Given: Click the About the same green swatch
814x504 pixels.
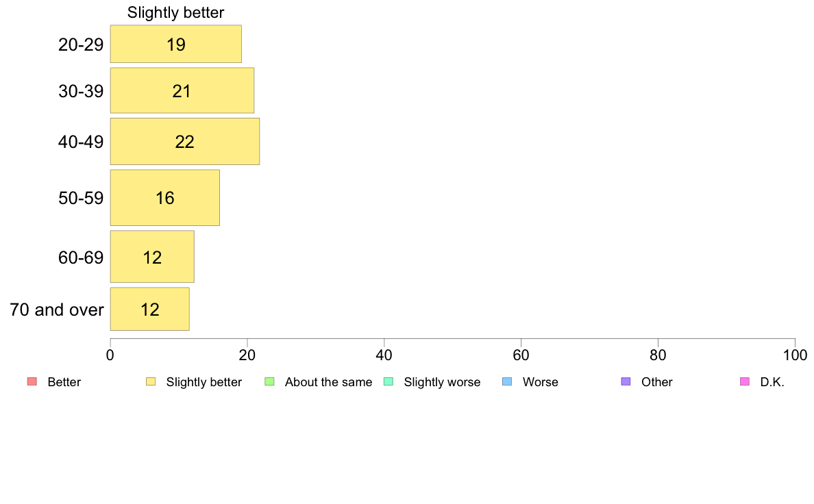Looking at the screenshot, I should [x=269, y=381].
